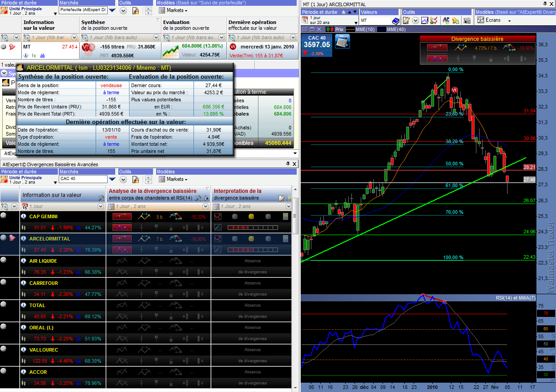Click the divergence strength bar for ARCELORMITTAL
The image size is (556, 392).
coord(253,249)
